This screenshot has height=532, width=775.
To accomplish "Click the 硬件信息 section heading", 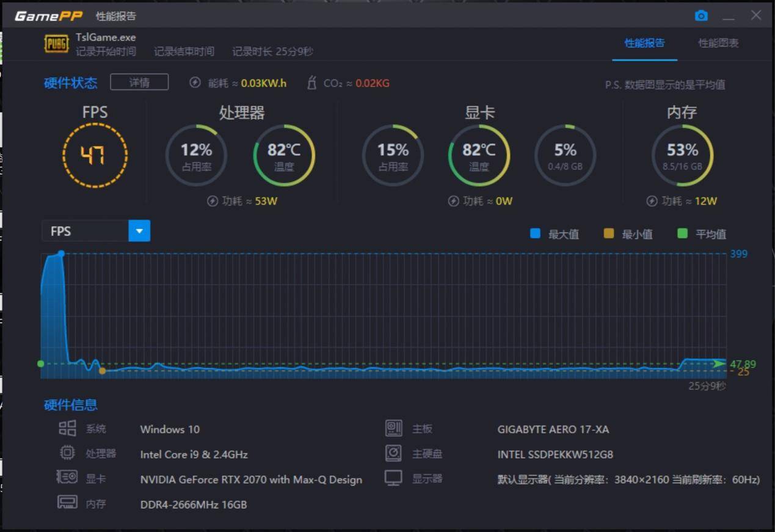I will tap(70, 404).
